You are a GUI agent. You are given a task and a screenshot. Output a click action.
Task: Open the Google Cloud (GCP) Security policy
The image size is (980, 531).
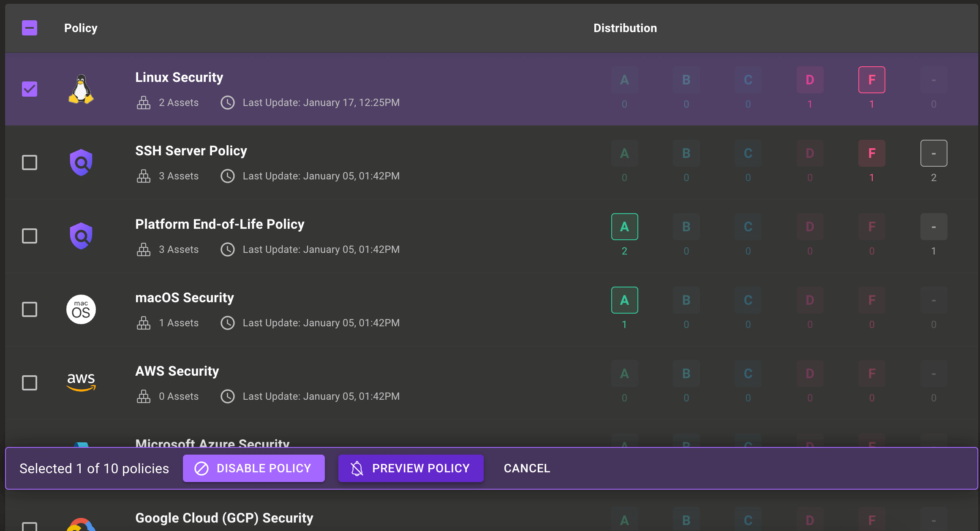[x=224, y=518]
